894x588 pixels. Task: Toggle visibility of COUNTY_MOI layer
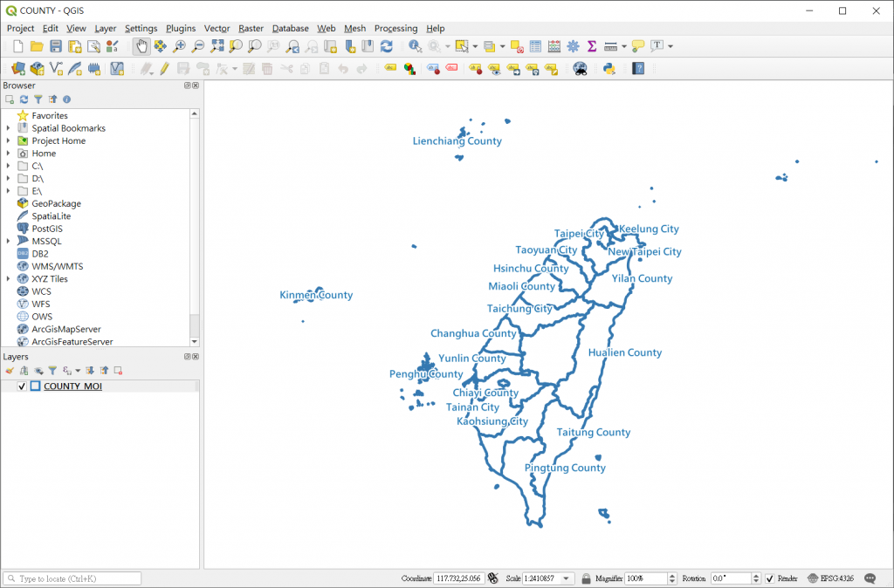22,386
